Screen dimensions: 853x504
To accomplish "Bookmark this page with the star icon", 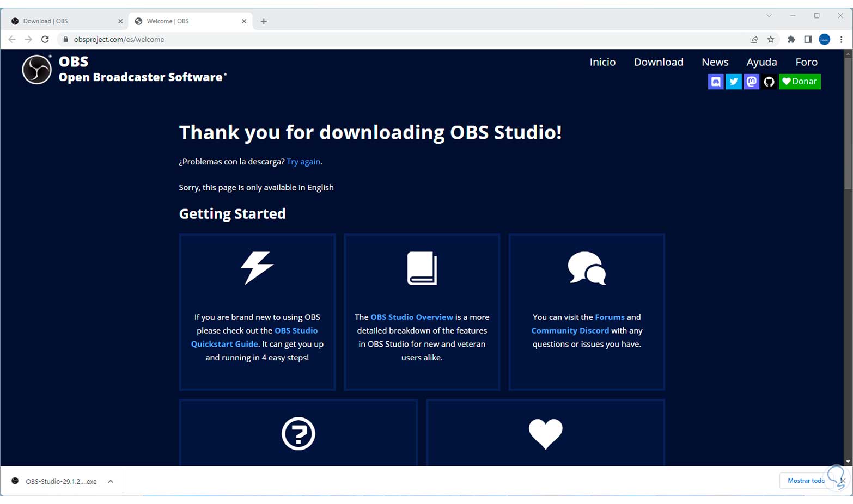I will [x=771, y=39].
